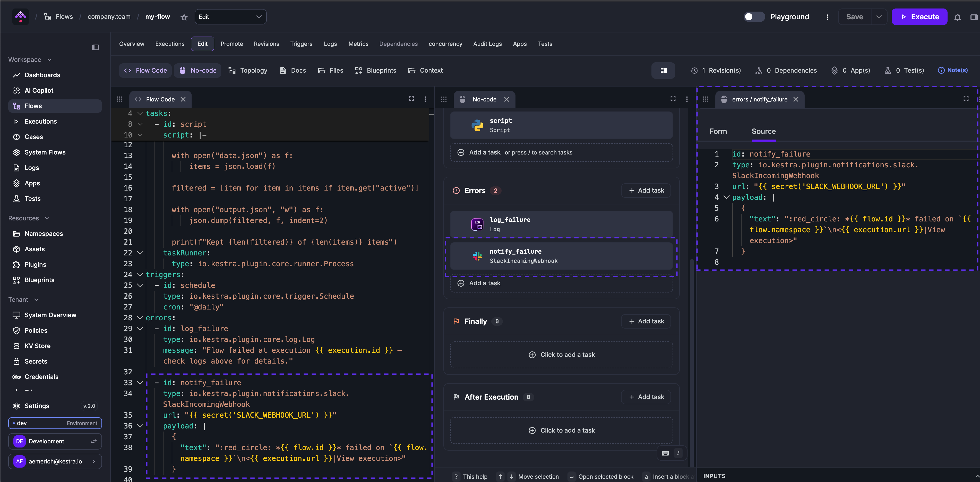Fold the payload block in Source editor
980x482 pixels.
point(726,197)
